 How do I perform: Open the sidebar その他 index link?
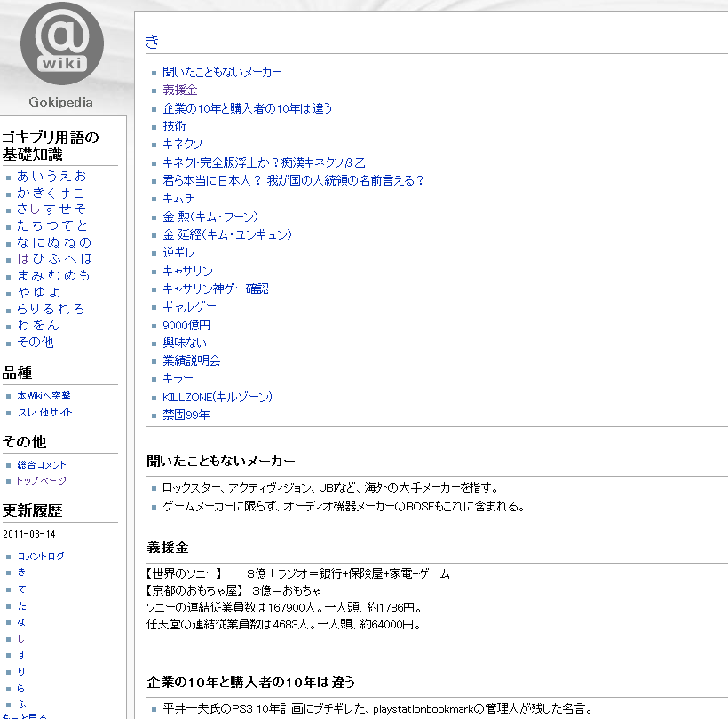36,342
